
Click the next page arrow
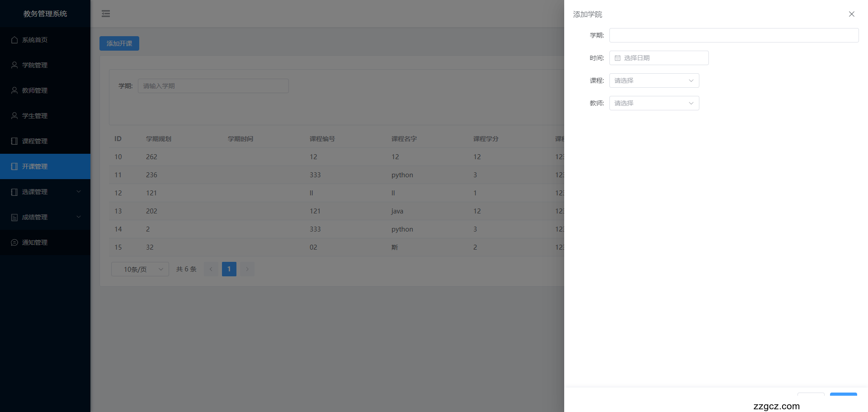[247, 269]
